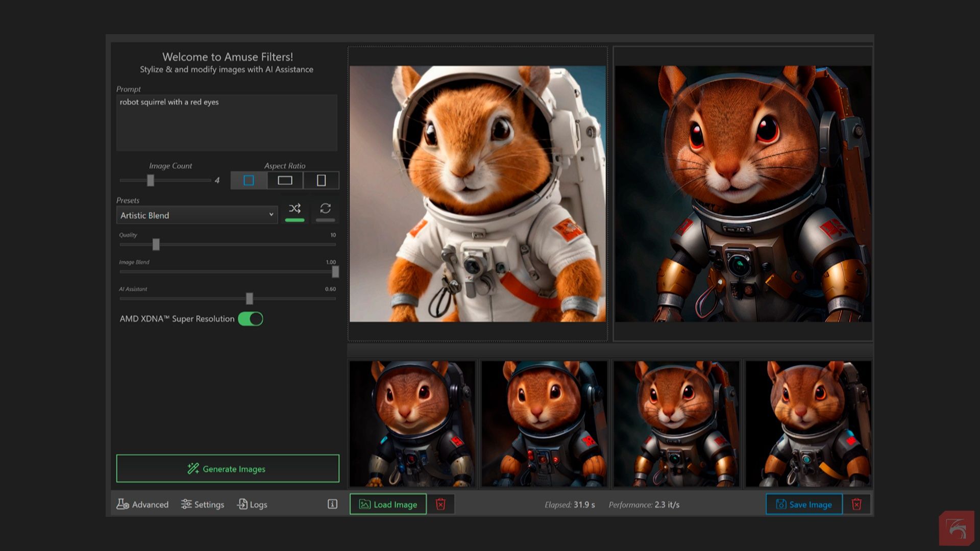Viewport: 980px width, 551px height.
Task: Click the Image Count slider handle
Action: tap(151, 180)
